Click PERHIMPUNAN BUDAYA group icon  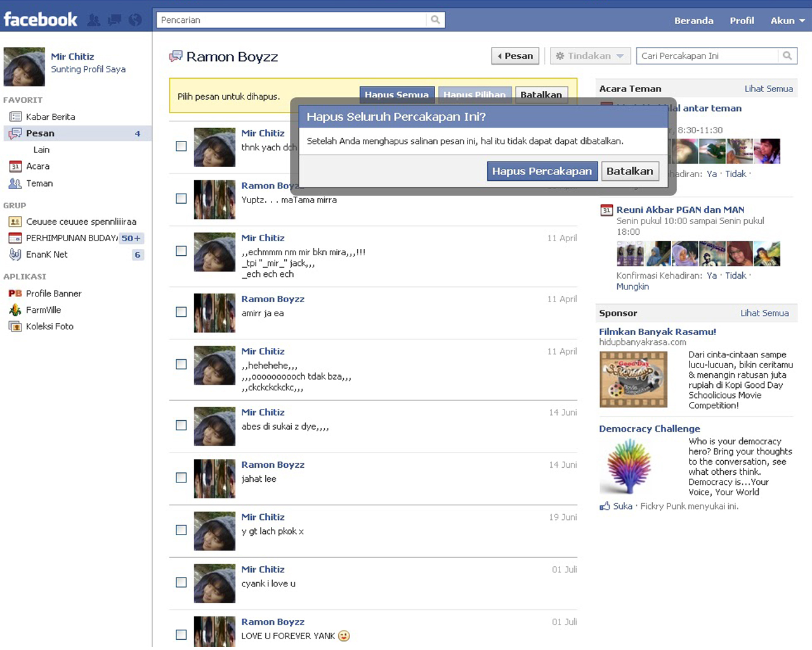[x=15, y=238]
